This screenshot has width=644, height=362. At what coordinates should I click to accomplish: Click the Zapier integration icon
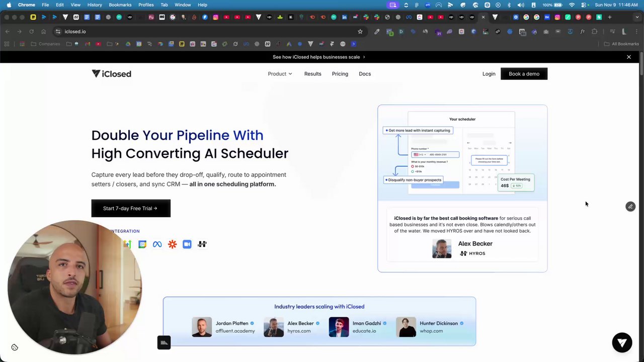173,244
